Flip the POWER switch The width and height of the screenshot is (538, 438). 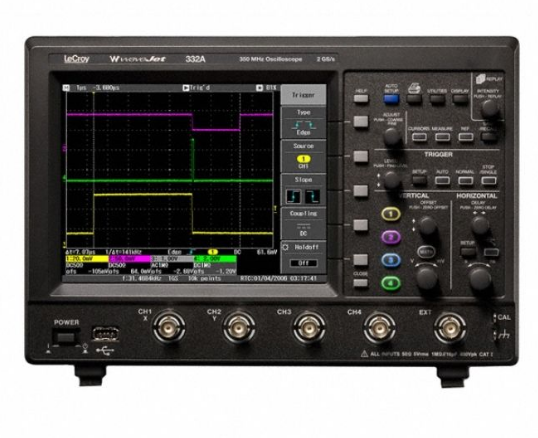click(66, 338)
